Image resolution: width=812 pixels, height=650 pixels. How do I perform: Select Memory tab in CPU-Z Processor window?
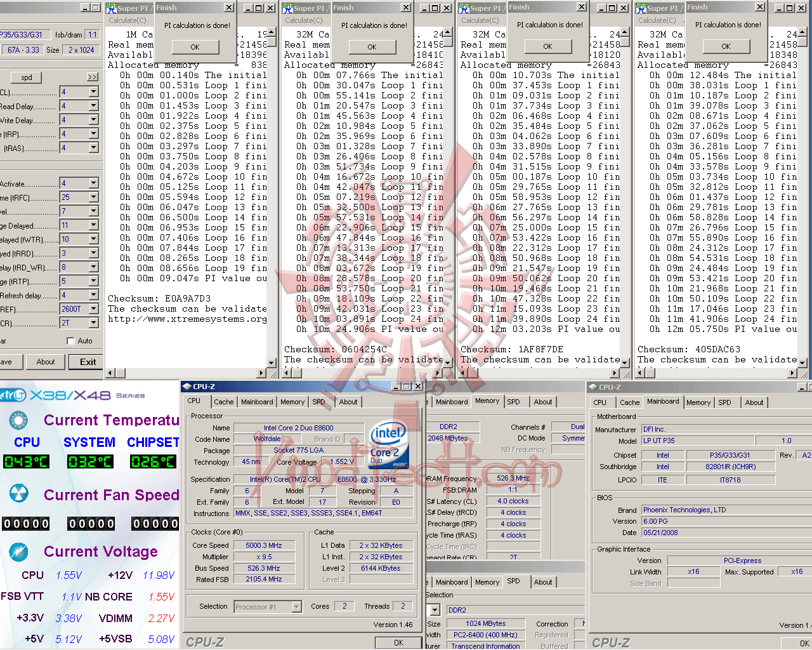click(292, 402)
